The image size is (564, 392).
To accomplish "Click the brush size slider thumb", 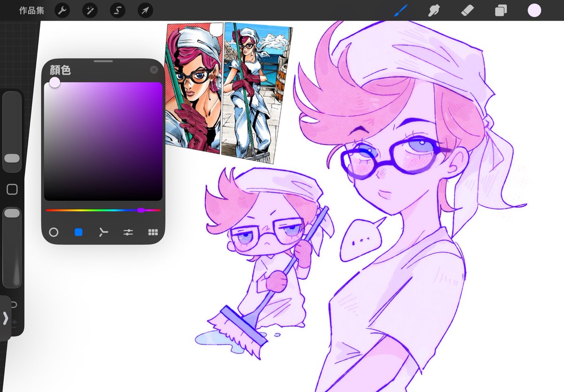I will [12, 158].
